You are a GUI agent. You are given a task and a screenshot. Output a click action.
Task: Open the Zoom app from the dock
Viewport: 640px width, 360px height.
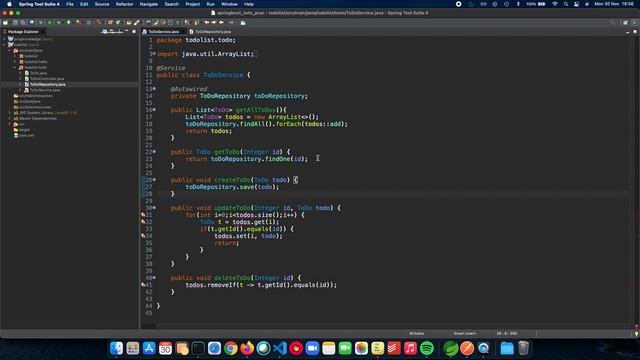pos(312,348)
